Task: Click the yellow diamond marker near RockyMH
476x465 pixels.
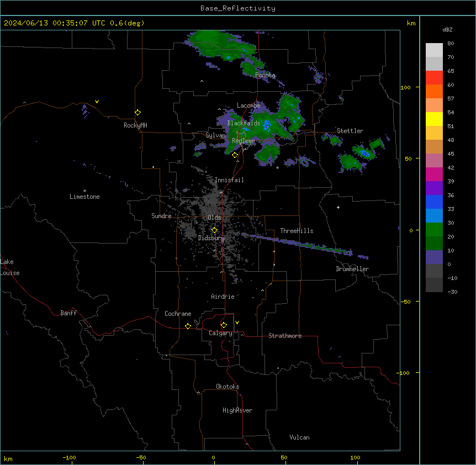Action: pyautogui.click(x=138, y=113)
